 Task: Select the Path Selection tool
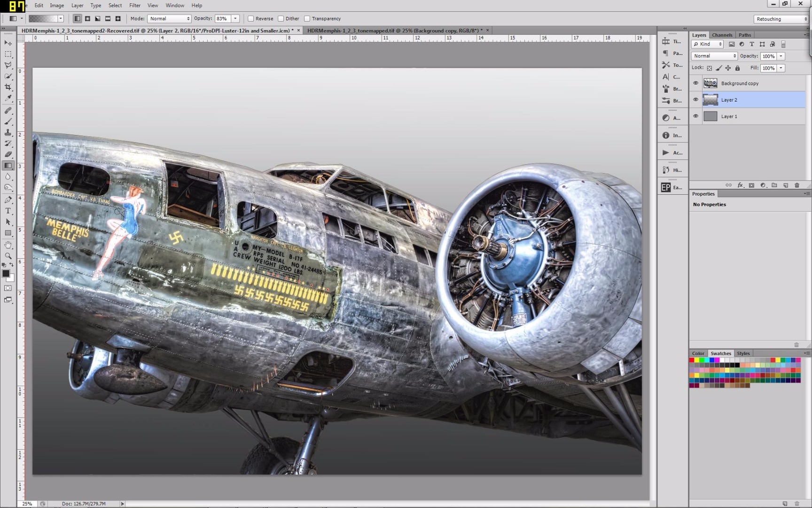click(x=8, y=222)
